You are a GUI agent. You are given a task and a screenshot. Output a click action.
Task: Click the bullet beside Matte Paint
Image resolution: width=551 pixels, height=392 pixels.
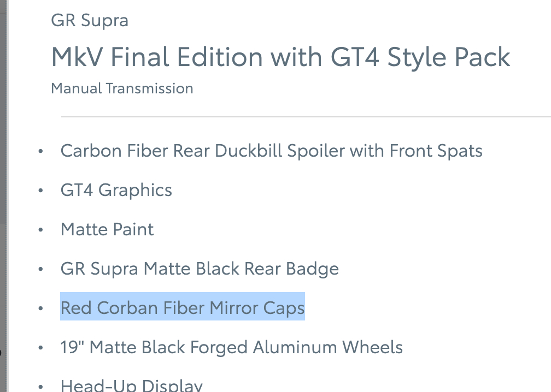pyautogui.click(x=40, y=230)
